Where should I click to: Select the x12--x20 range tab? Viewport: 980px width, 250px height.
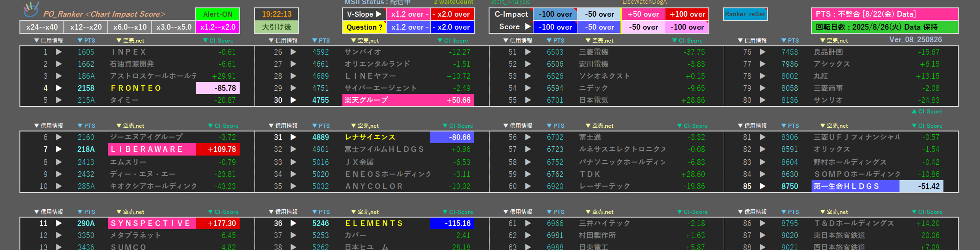86,27
